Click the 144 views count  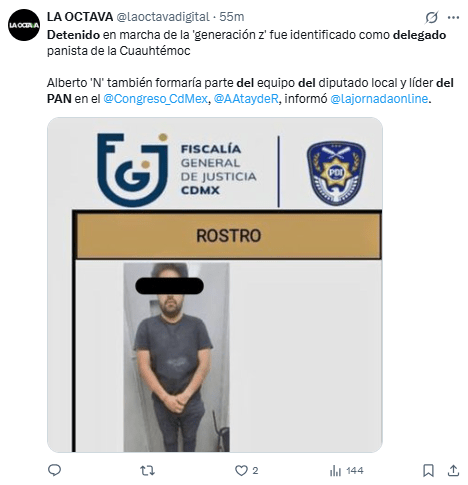tap(355, 471)
